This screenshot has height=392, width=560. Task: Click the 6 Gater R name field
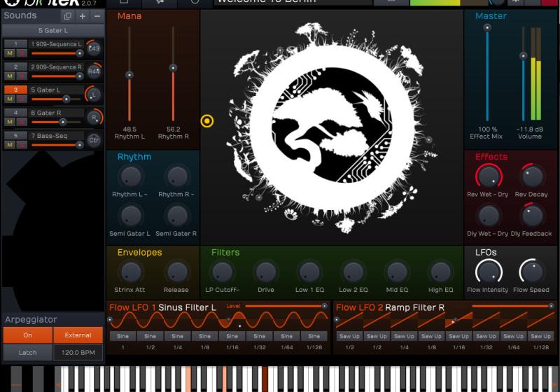click(x=56, y=113)
